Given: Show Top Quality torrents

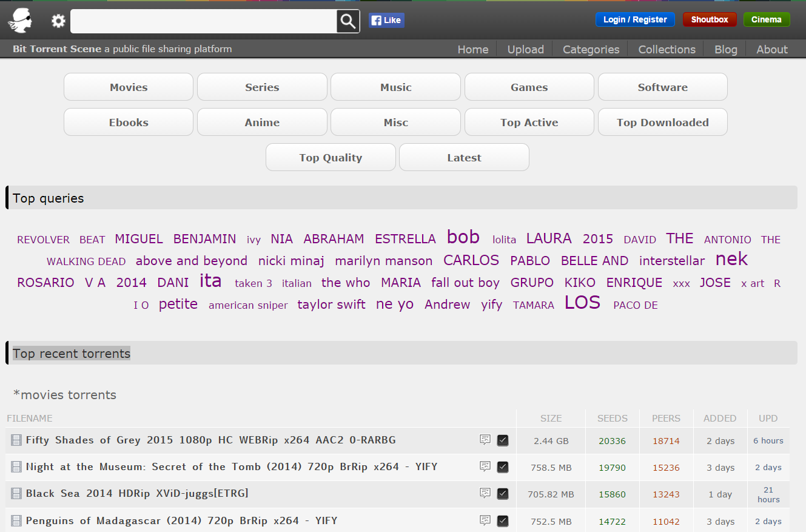Looking at the screenshot, I should (331, 157).
